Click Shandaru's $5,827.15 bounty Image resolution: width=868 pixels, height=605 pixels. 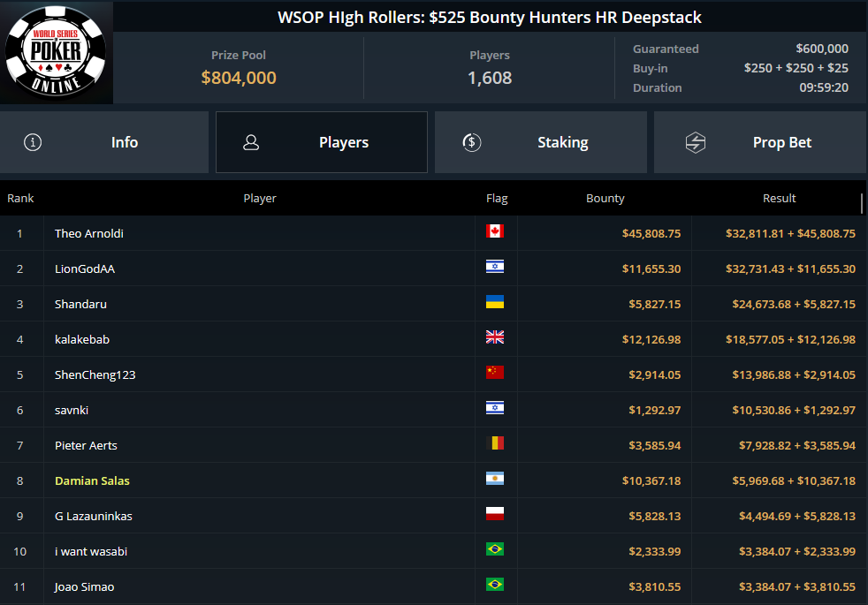pyautogui.click(x=655, y=304)
